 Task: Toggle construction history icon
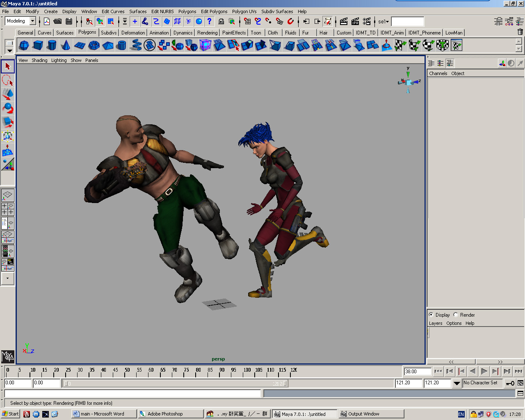pos(328,21)
